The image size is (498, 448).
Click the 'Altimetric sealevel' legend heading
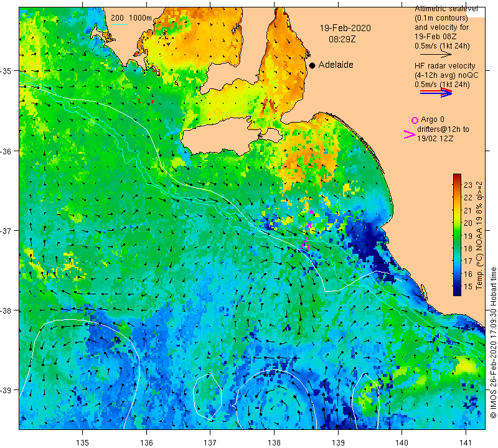(446, 9)
